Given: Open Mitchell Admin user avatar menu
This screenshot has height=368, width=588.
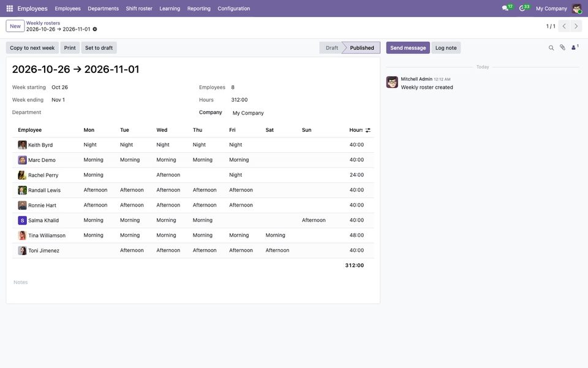Looking at the screenshot, I should tap(577, 8).
